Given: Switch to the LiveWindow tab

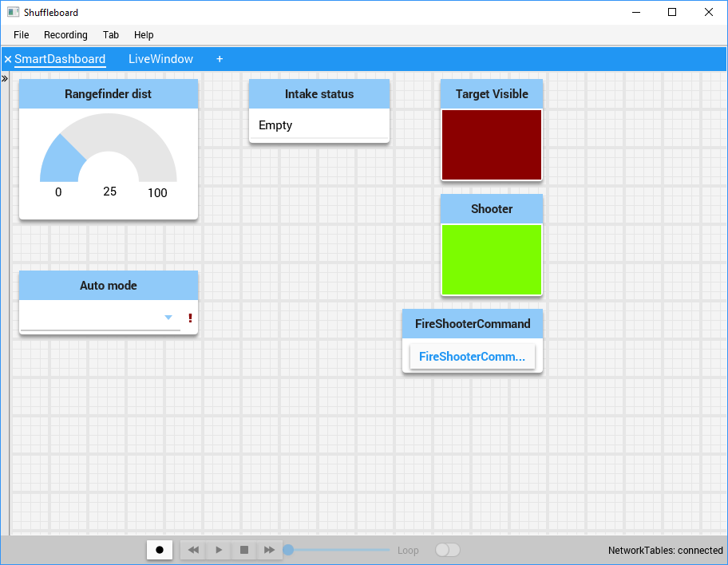Looking at the screenshot, I should coord(160,58).
